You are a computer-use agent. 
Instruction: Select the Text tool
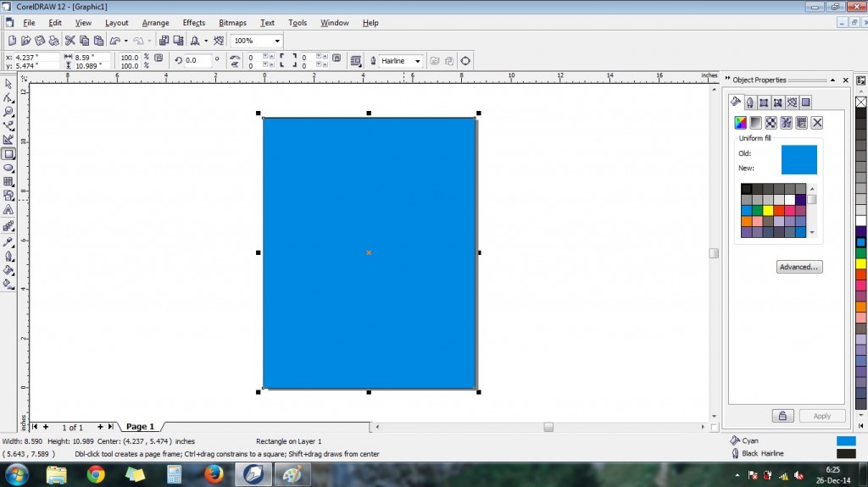[8, 210]
